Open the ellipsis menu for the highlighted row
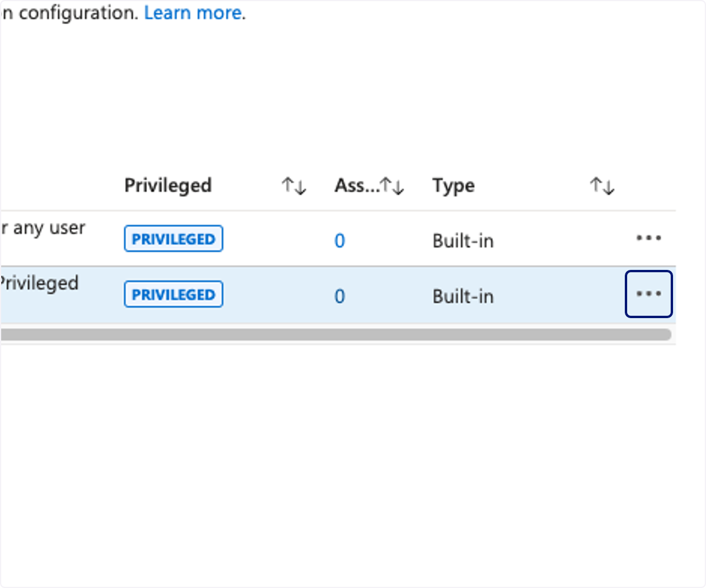Viewport: 706px width, 588px height. (x=648, y=293)
